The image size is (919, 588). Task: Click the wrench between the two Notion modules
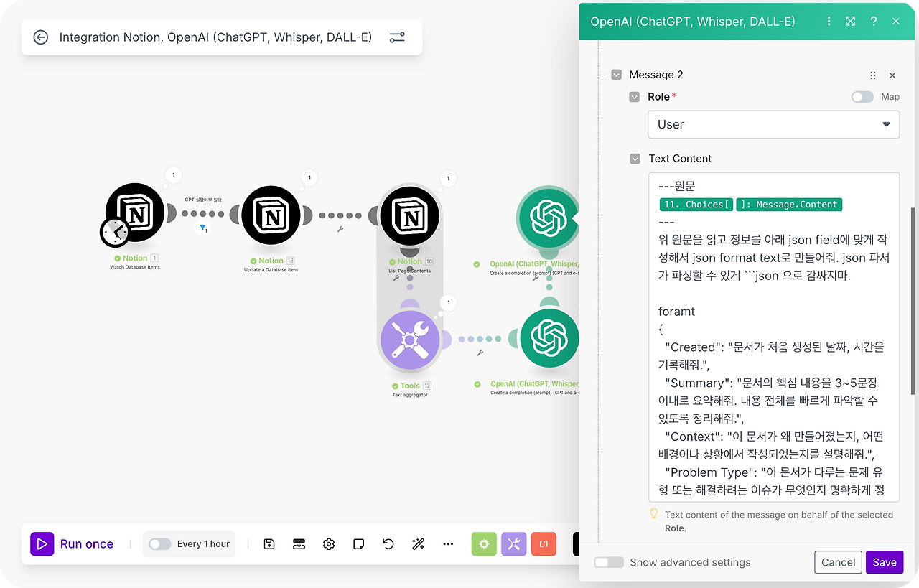point(340,230)
